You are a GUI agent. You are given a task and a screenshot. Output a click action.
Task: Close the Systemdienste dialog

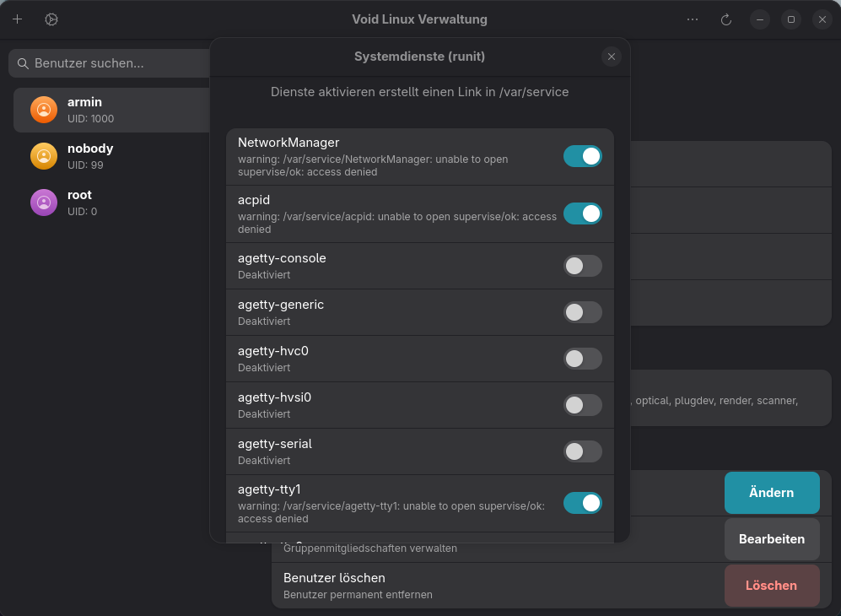[612, 57]
